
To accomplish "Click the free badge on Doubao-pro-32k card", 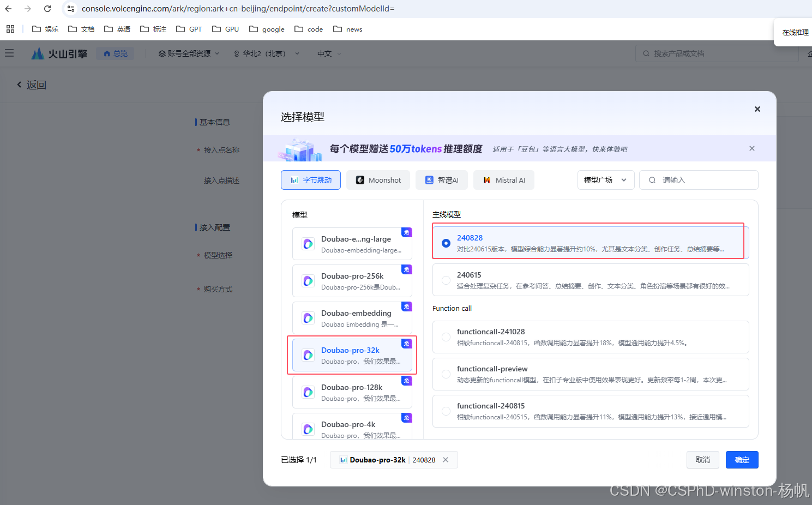I will click(x=407, y=344).
